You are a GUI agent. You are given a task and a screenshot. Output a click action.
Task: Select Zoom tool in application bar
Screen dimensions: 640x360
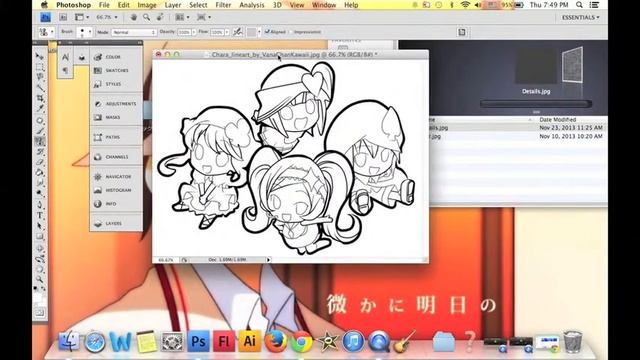coord(146,17)
